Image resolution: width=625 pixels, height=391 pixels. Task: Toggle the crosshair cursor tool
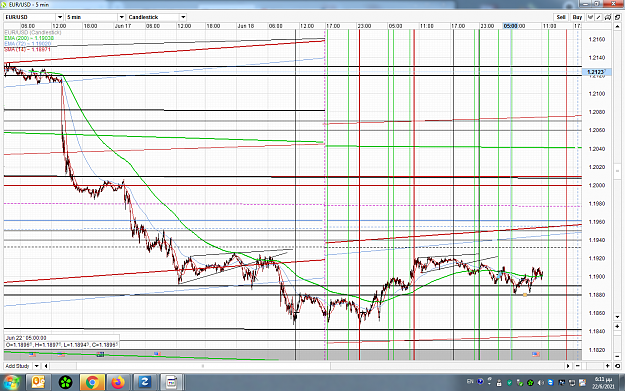(x=590, y=17)
